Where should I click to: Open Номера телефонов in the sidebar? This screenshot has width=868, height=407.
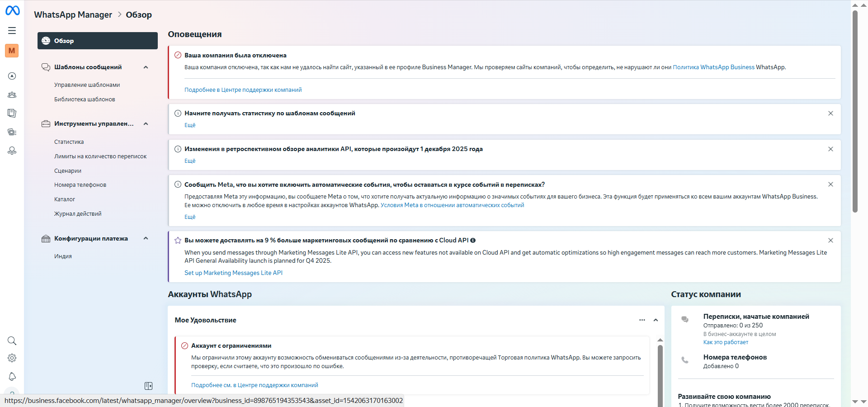[80, 185]
